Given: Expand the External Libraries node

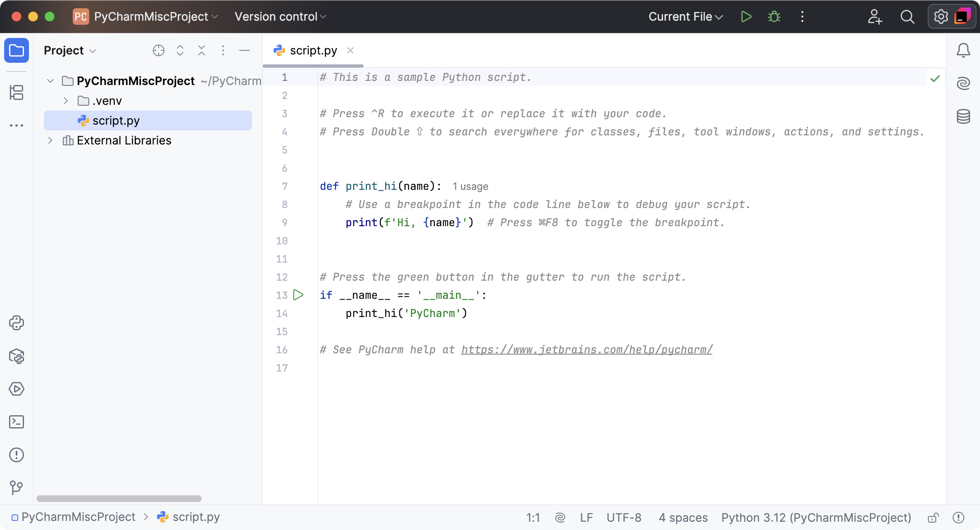Looking at the screenshot, I should (50, 140).
